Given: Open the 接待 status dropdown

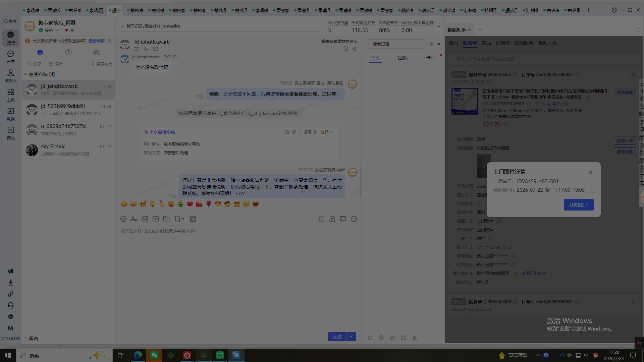Looking at the screenshot, I should click(x=57, y=30).
